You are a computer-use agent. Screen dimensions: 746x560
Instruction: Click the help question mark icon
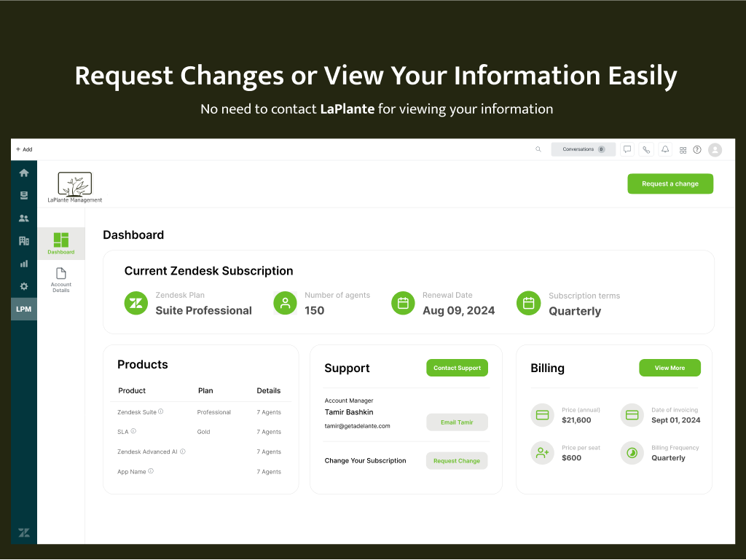[697, 149]
